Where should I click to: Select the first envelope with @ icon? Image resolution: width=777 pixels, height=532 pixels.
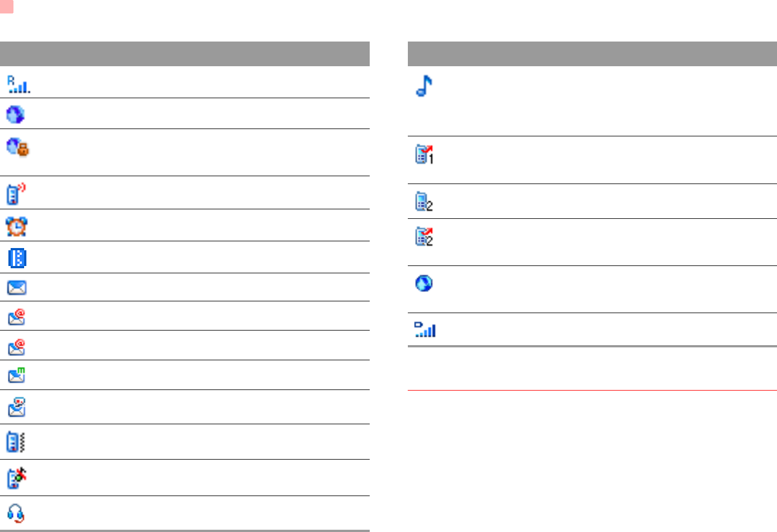(x=16, y=317)
